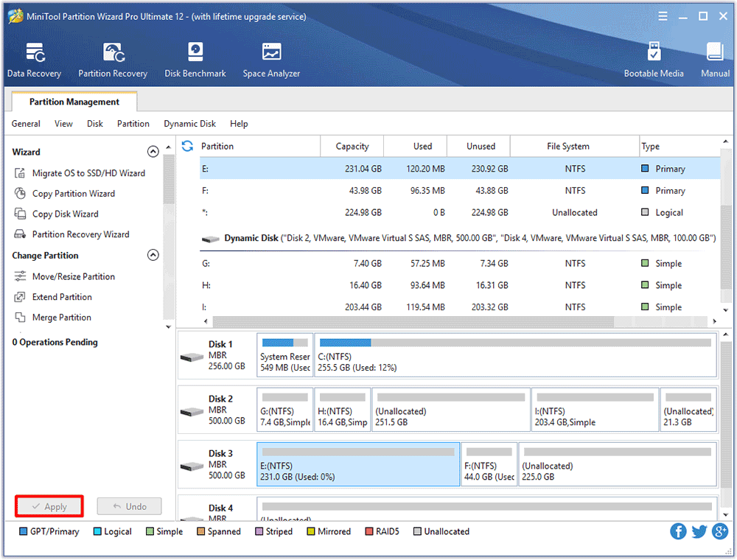Select F:(NTFS) block on Disk 3
The image size is (737, 560).
point(489,463)
